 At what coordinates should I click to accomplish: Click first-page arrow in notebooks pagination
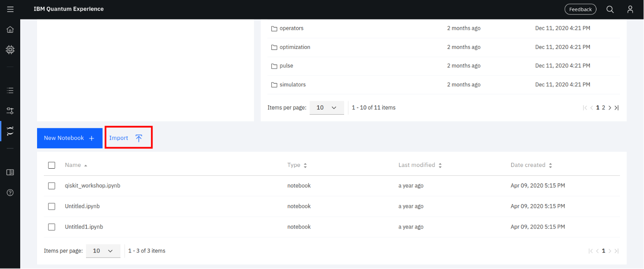[591, 251]
